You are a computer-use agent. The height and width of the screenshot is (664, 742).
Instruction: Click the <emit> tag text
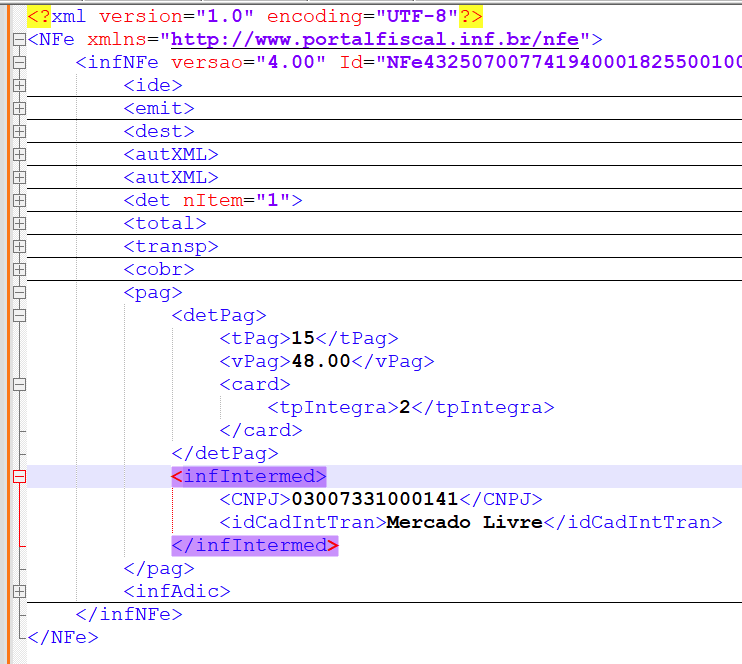pyautogui.click(x=159, y=108)
